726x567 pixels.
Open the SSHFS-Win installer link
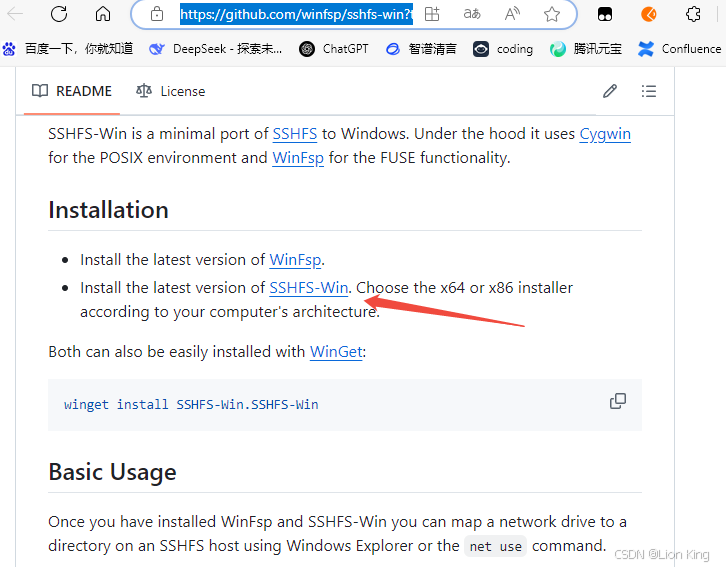309,288
